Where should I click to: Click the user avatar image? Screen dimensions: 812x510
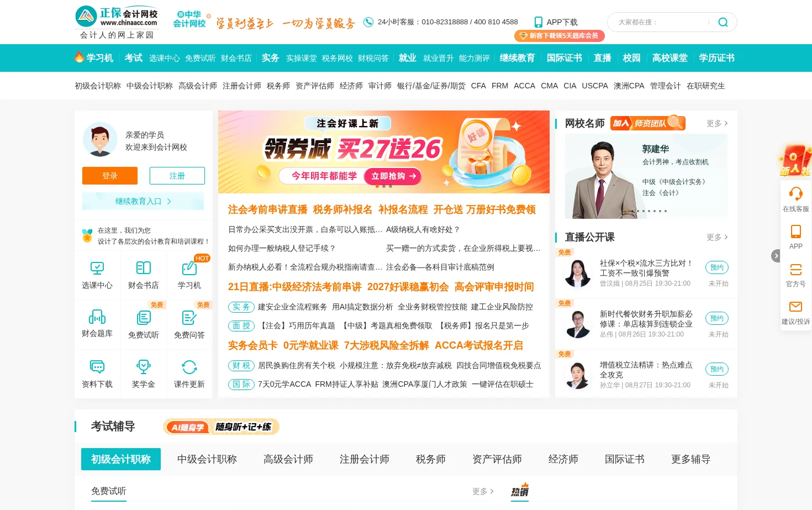click(x=100, y=139)
